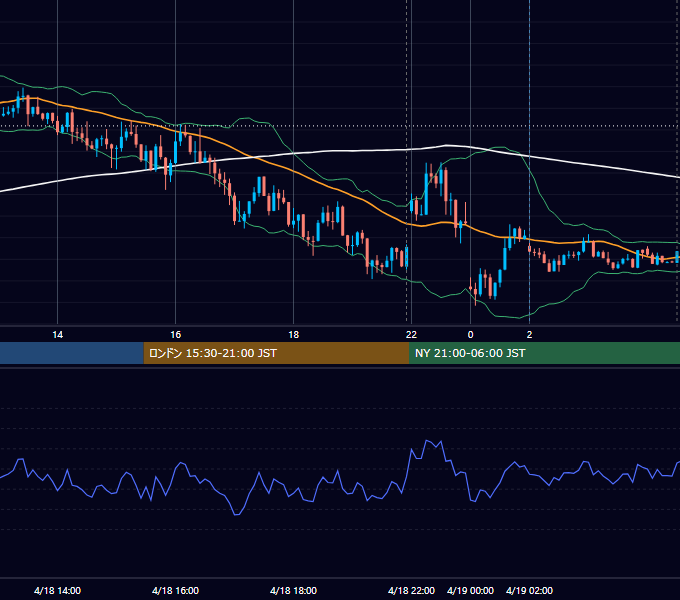Click the '18' time axis label
The height and width of the screenshot is (600, 680).
click(294, 335)
